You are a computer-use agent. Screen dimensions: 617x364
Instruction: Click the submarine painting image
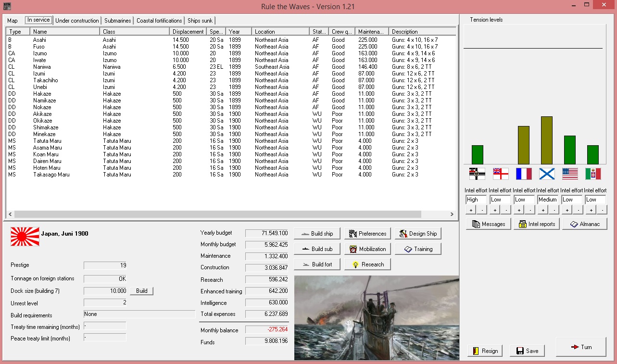[377, 317]
